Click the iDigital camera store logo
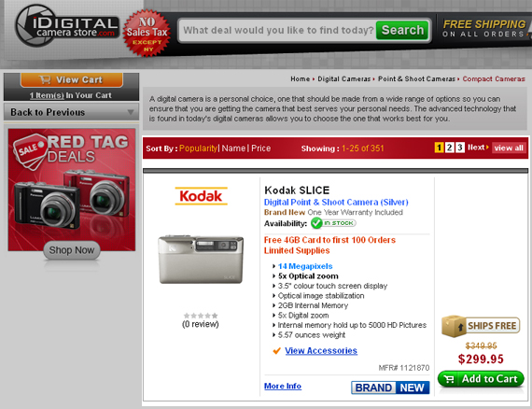The width and height of the screenshot is (532, 409). 67,26
